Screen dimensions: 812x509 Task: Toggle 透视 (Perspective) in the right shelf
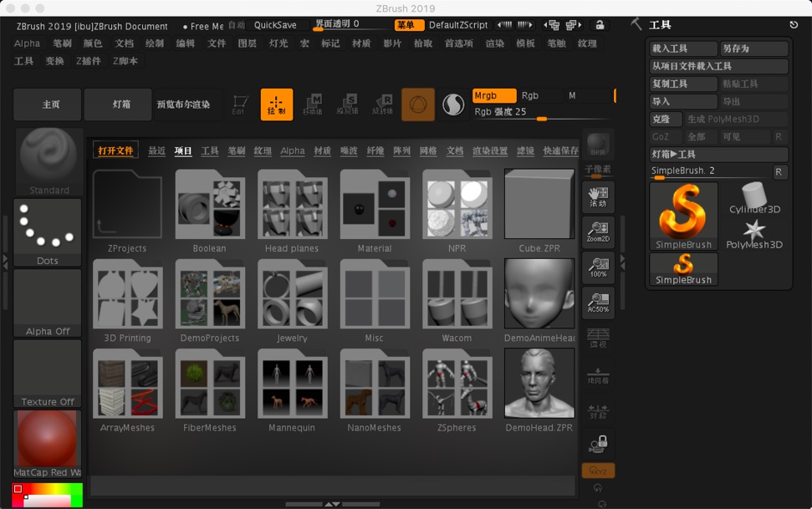[599, 338]
